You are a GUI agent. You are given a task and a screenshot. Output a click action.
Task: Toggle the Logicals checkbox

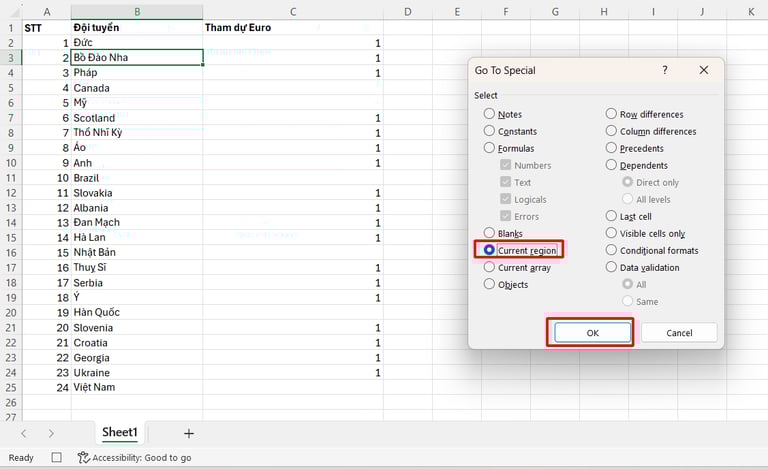pos(505,199)
